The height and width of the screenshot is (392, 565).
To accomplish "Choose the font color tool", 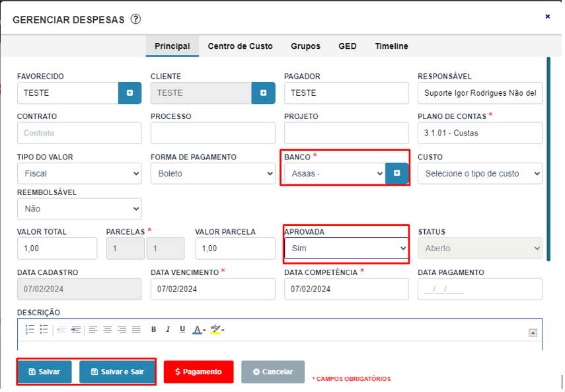I will pyautogui.click(x=199, y=329).
